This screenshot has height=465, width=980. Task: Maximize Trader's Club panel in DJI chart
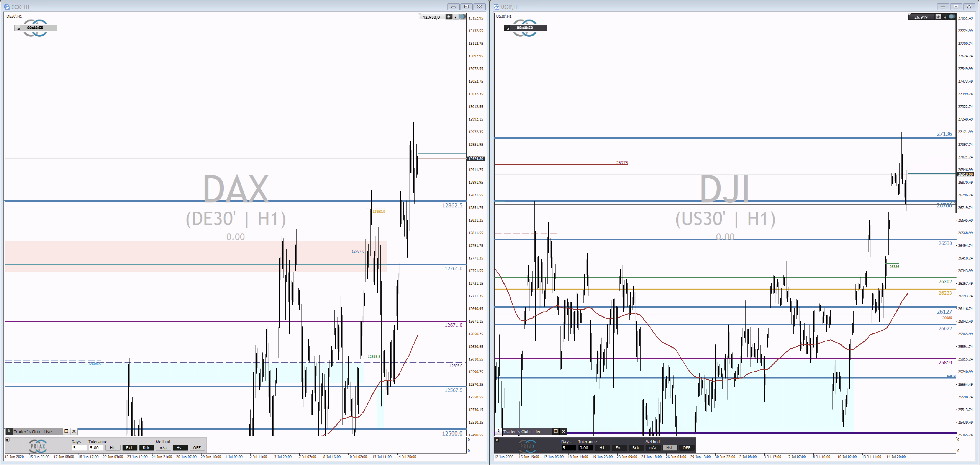click(556, 431)
